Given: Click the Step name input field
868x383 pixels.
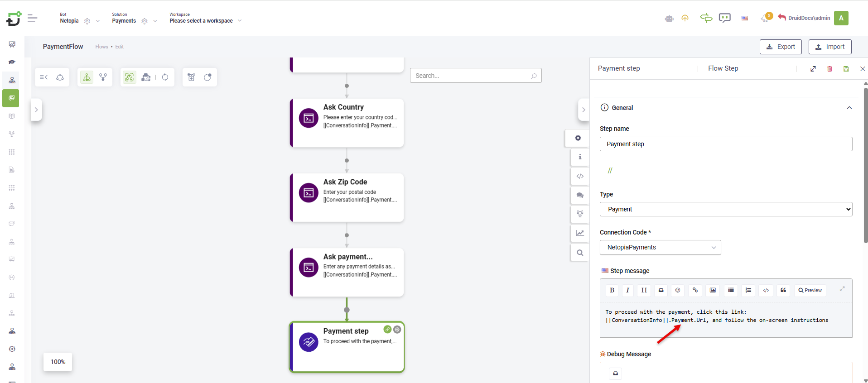Looking at the screenshot, I should point(726,144).
